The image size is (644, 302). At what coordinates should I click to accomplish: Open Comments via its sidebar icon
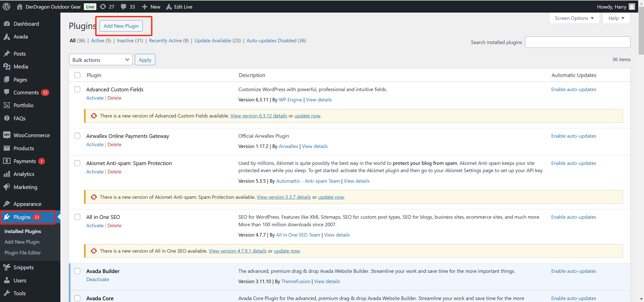[7, 92]
